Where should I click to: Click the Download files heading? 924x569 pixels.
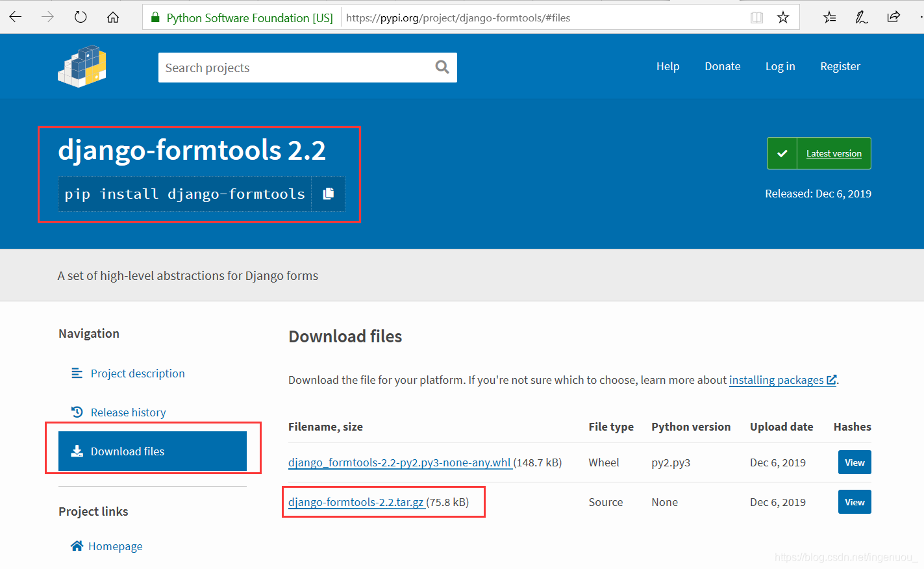[345, 336]
